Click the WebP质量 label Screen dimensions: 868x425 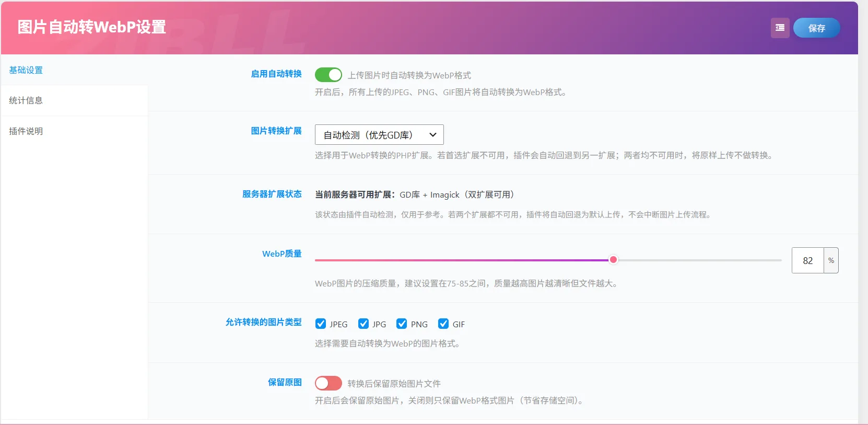click(282, 254)
